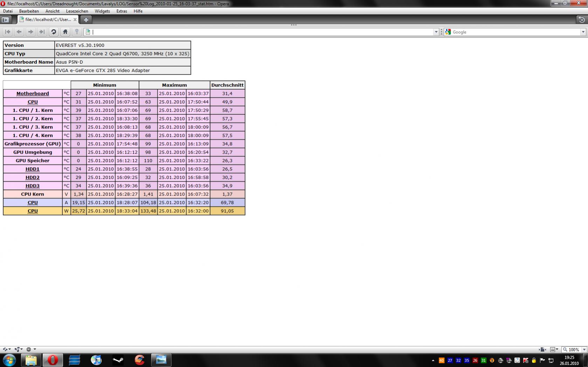588x367 pixels.
Task: Launch CCleaner from the taskbar
Action: coord(140,360)
